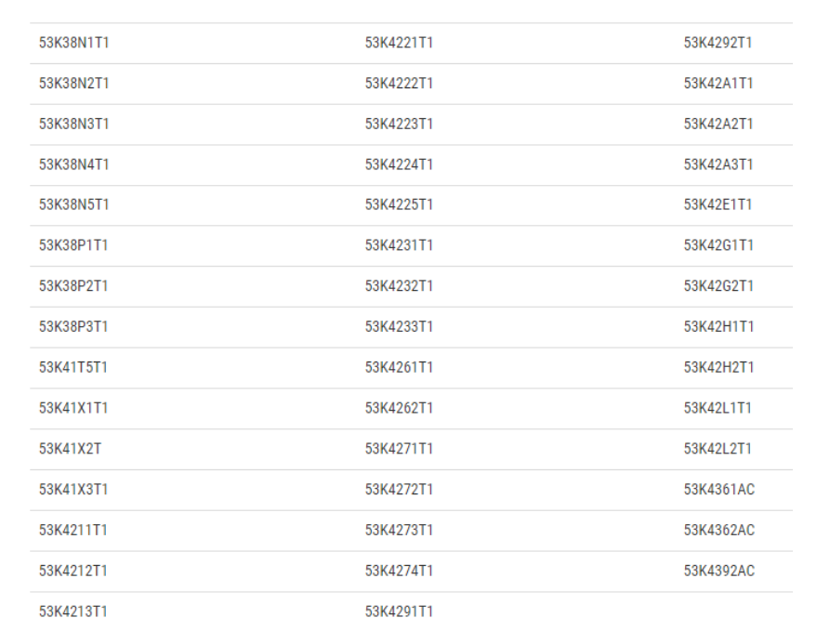Select code 53K41T5T1
The image size is (830, 644).
tap(73, 367)
